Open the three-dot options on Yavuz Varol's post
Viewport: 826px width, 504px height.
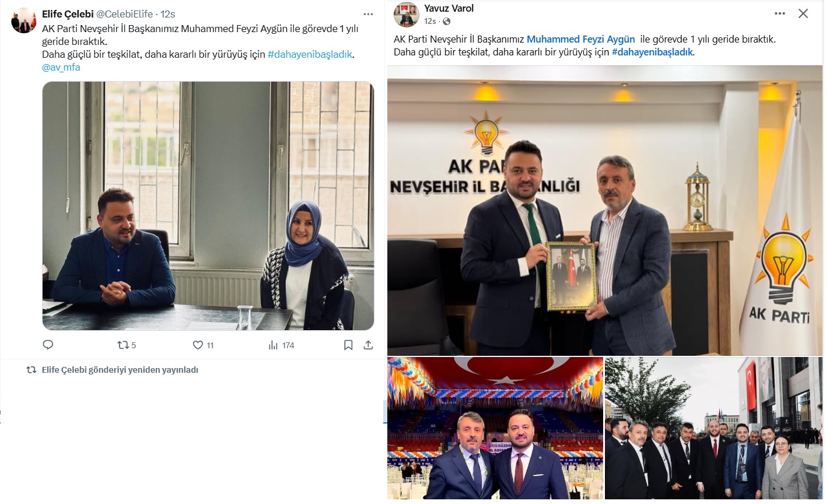780,13
